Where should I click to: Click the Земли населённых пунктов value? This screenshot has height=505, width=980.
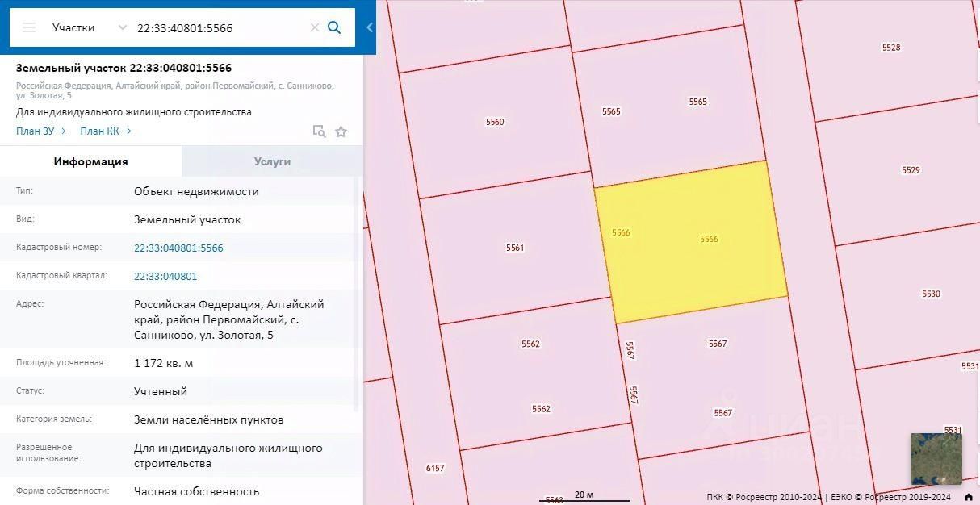coord(208,419)
